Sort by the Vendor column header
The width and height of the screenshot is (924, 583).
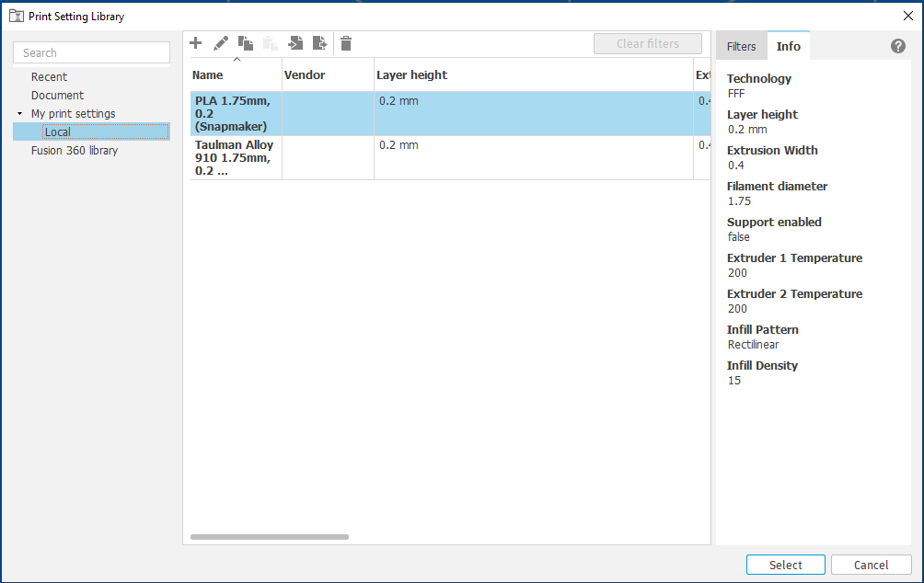(x=328, y=74)
